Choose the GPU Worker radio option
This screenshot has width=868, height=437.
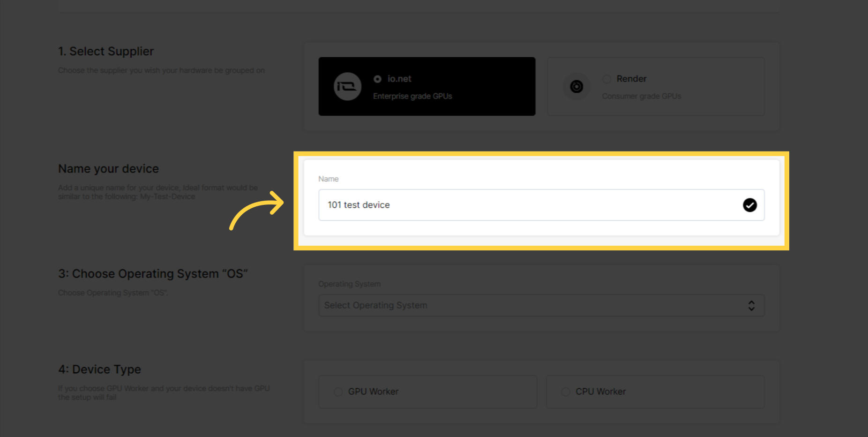338,392
